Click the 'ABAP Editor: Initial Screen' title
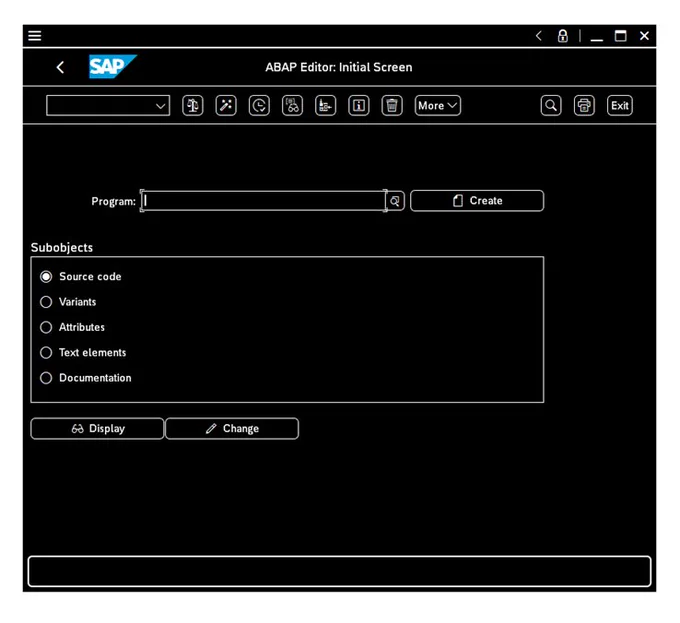 (x=339, y=67)
